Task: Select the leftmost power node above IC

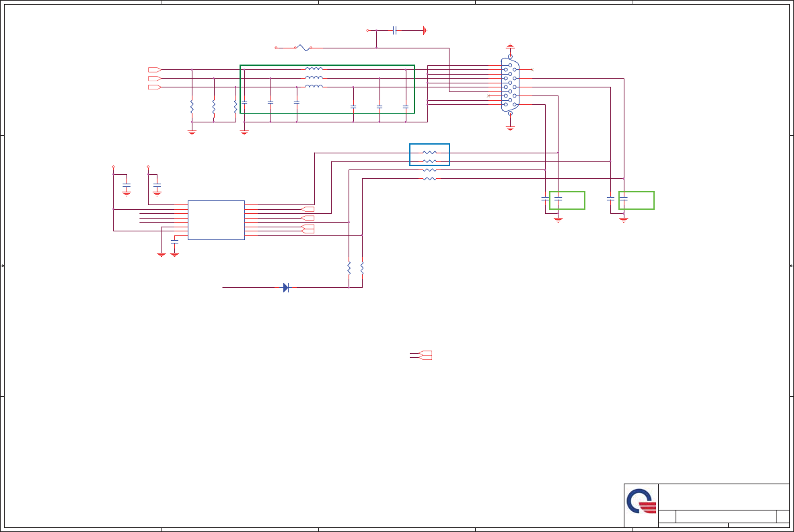Action: [x=114, y=167]
